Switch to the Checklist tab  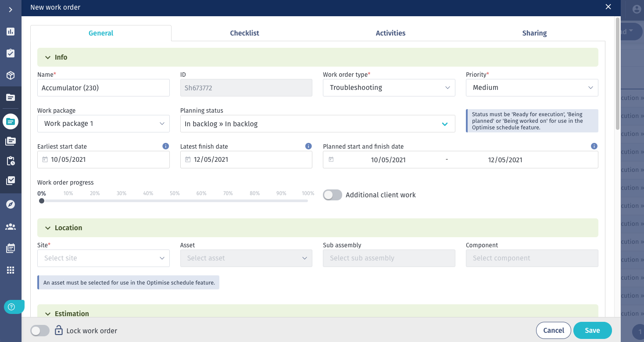click(x=244, y=33)
